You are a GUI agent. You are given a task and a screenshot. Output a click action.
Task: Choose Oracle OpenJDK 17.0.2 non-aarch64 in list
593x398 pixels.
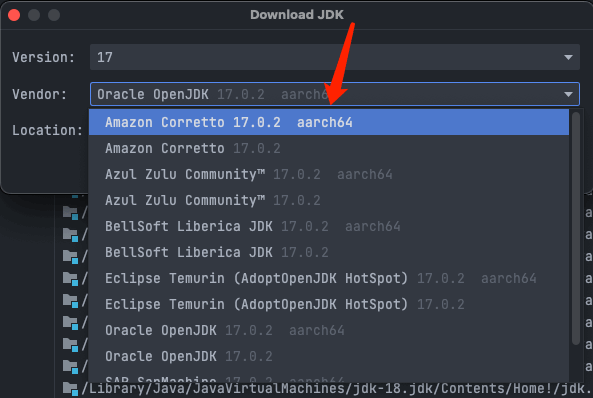click(329, 356)
